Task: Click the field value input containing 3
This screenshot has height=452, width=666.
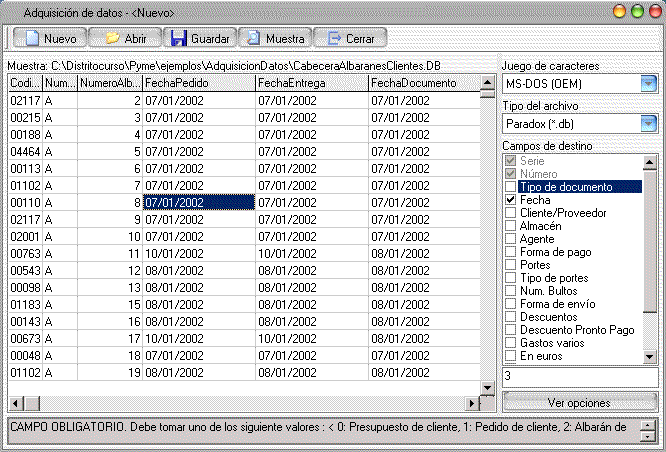Action: coord(580,377)
